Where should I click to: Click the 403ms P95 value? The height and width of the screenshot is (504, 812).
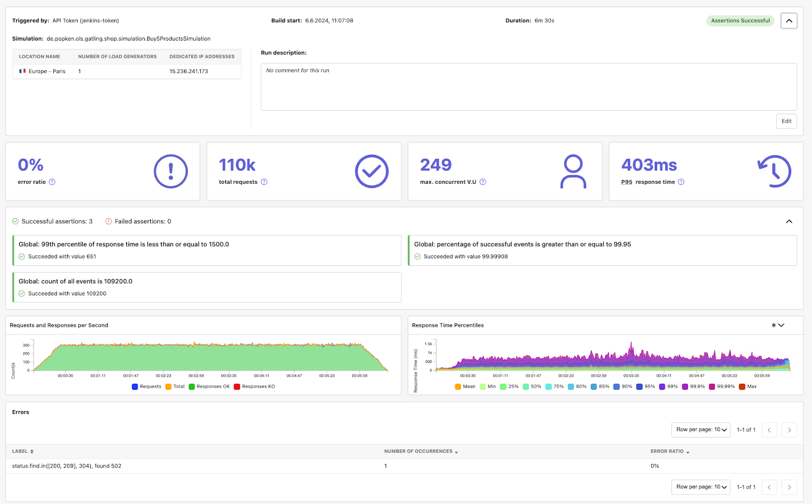coord(649,165)
